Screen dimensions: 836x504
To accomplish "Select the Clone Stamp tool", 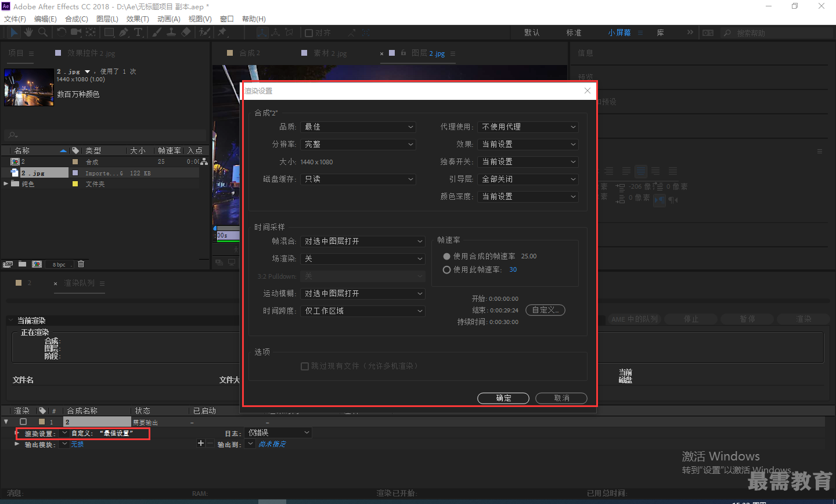I will pyautogui.click(x=171, y=33).
